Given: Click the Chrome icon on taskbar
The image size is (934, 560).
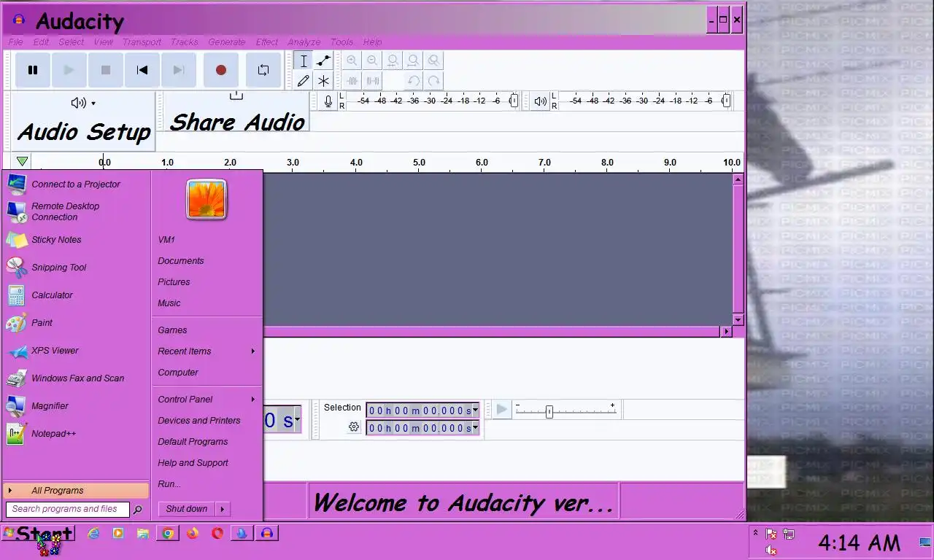Looking at the screenshot, I should (x=168, y=534).
